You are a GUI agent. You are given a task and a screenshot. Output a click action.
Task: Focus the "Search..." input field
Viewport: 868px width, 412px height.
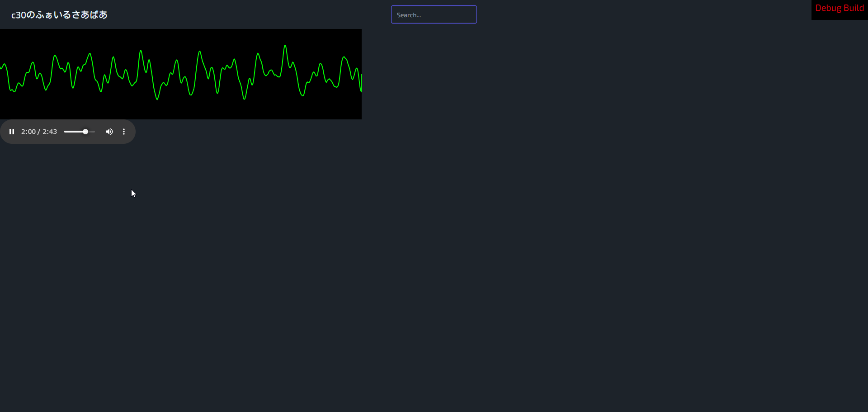[x=434, y=14]
